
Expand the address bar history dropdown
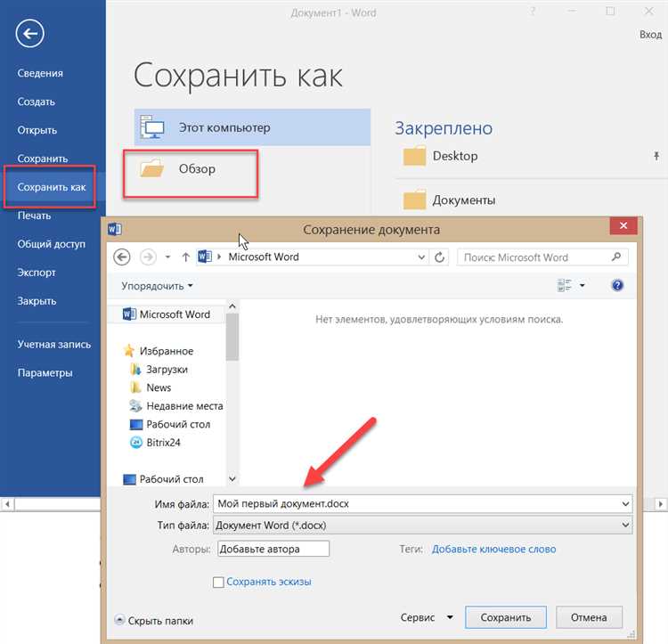point(421,257)
